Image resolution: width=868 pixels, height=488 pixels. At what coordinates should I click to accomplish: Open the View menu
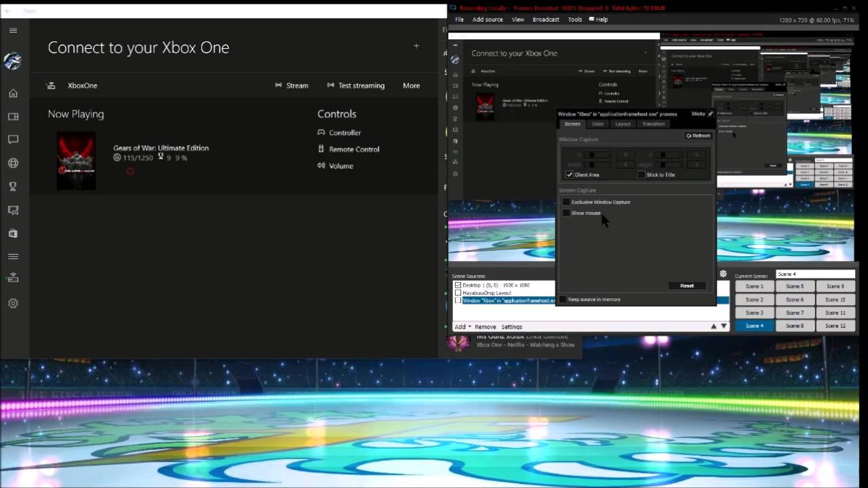[517, 20]
